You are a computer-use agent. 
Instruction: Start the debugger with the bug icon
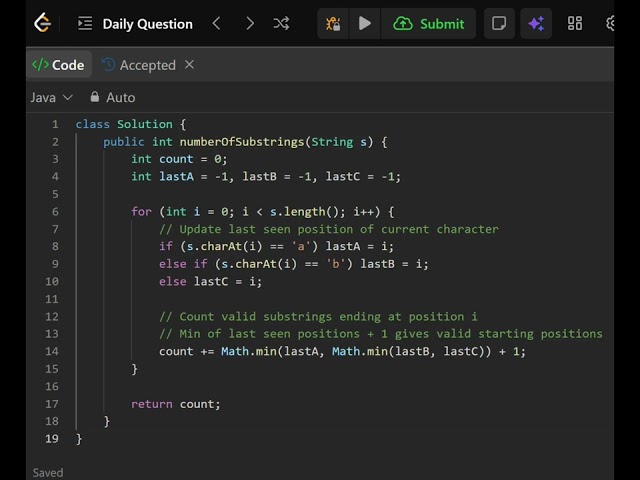pyautogui.click(x=333, y=24)
